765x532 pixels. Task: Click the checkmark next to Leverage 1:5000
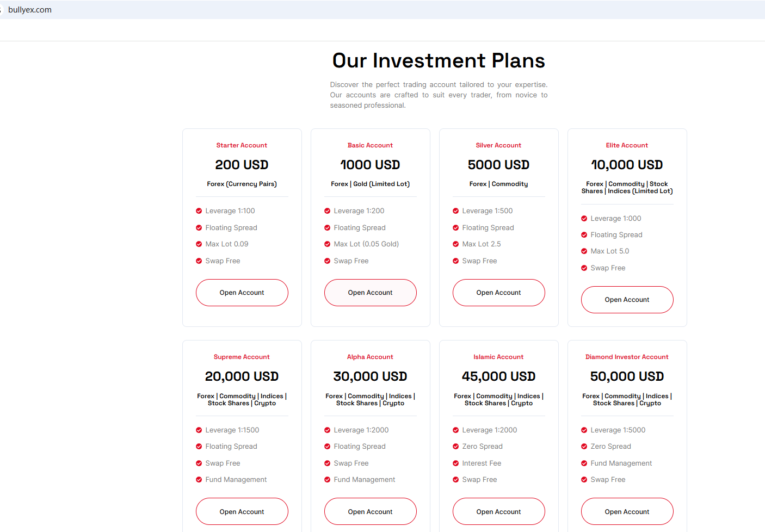click(x=584, y=430)
